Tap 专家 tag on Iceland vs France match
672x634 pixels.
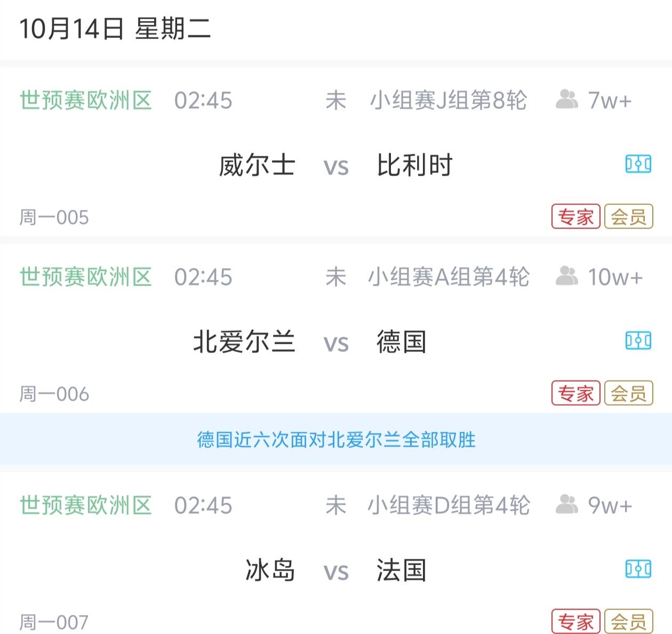click(x=575, y=622)
